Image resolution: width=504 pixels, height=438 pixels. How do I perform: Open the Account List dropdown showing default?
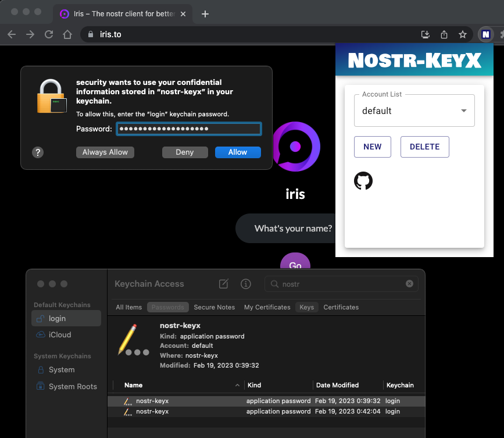414,111
